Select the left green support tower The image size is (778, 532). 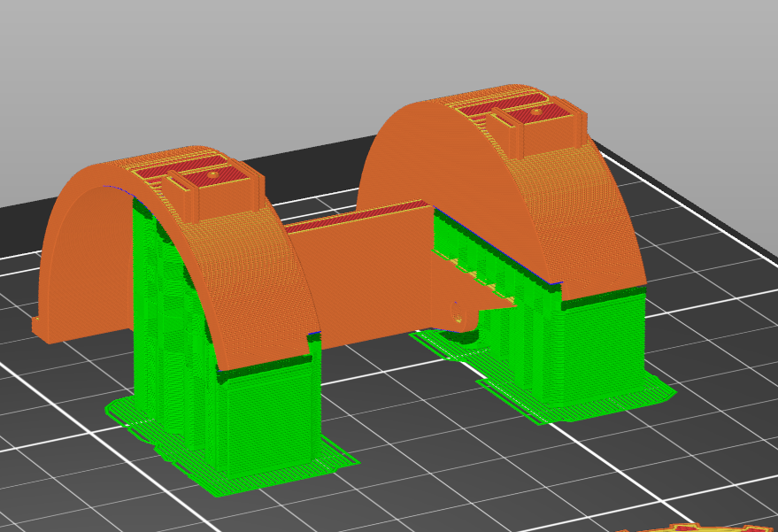point(266,416)
